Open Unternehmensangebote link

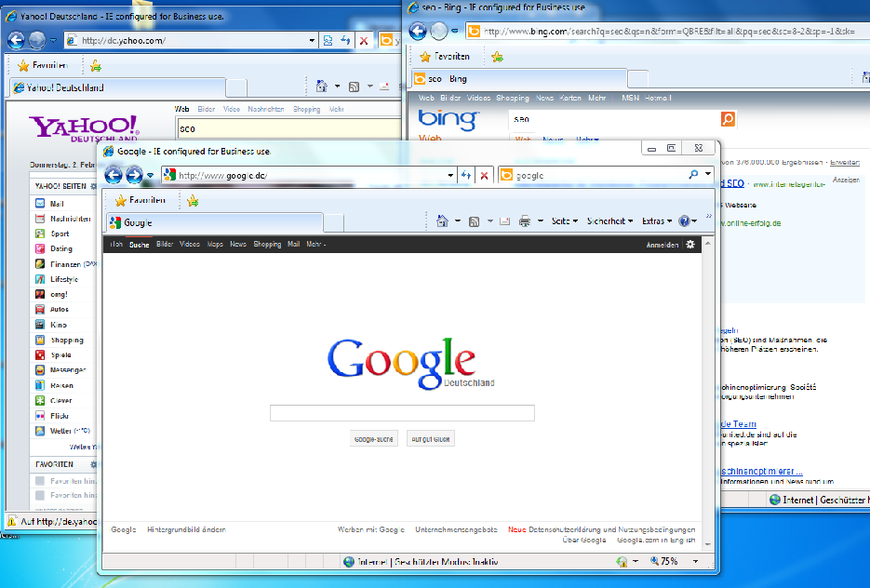[x=456, y=529]
